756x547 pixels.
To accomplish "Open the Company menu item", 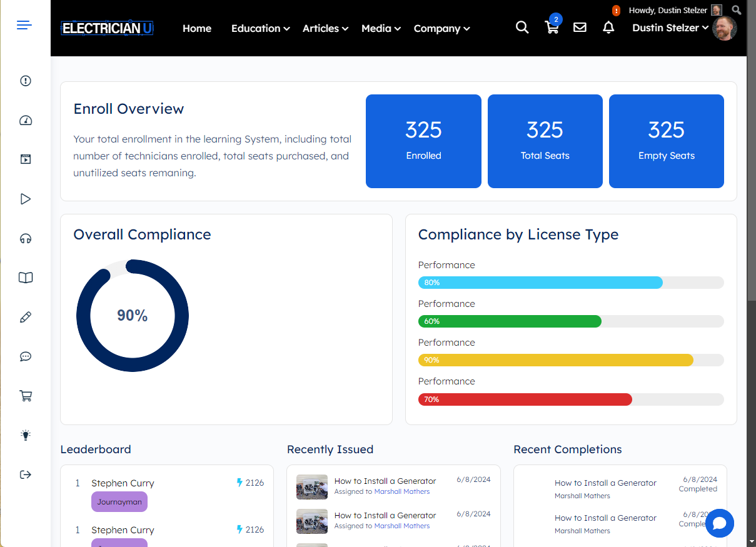I will tap(441, 29).
